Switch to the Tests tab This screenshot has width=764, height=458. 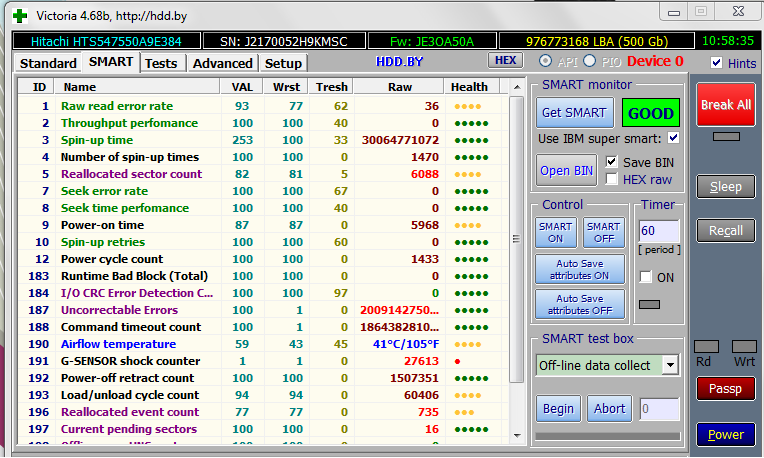[161, 63]
